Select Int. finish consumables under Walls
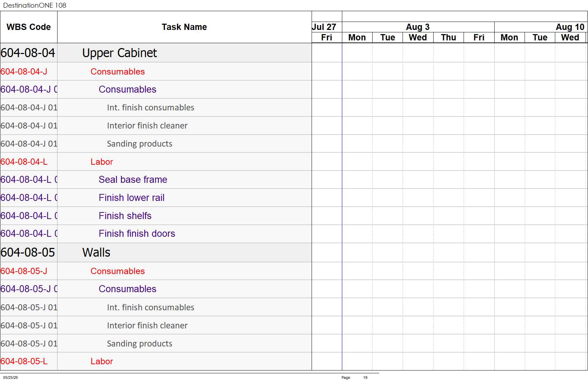The height and width of the screenshot is (382, 588). 151,307
